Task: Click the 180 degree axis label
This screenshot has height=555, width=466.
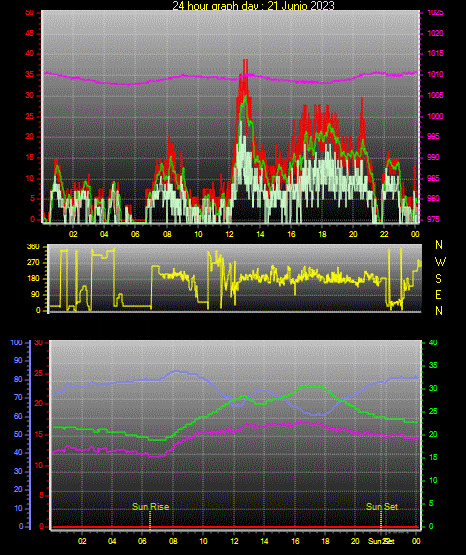Action: 33,279
